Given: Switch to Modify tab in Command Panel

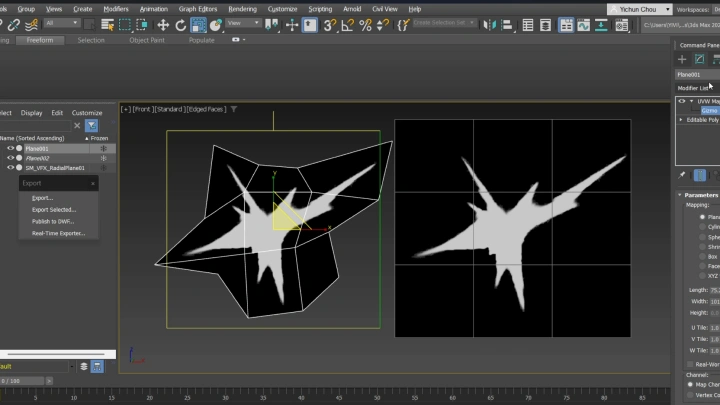Looking at the screenshot, I should pos(699,59).
